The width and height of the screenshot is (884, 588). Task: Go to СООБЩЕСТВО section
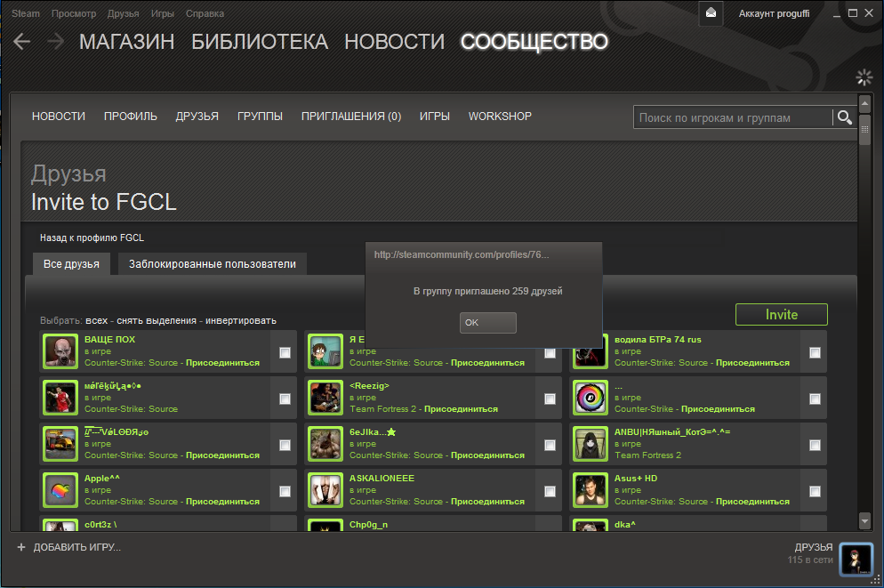point(534,42)
